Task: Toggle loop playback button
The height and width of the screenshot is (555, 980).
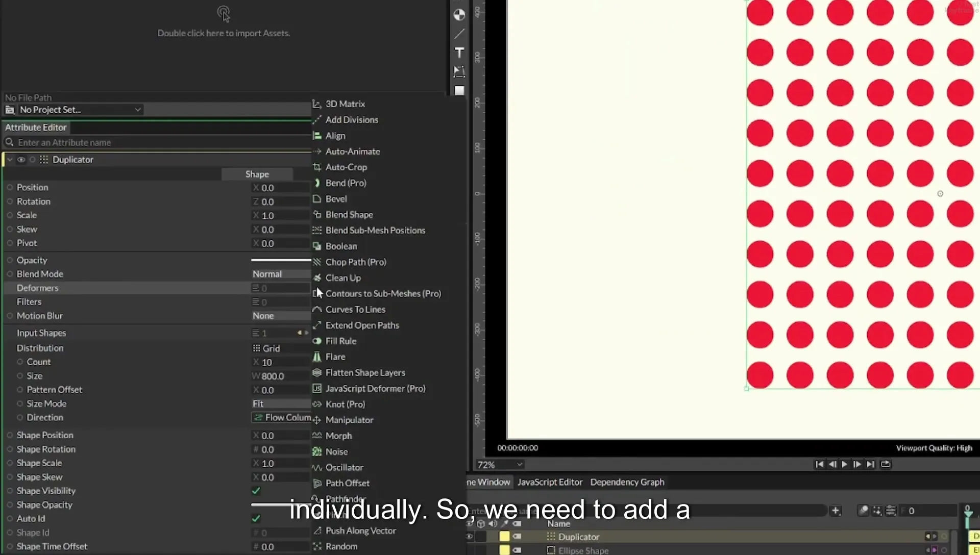Action: pos(886,464)
